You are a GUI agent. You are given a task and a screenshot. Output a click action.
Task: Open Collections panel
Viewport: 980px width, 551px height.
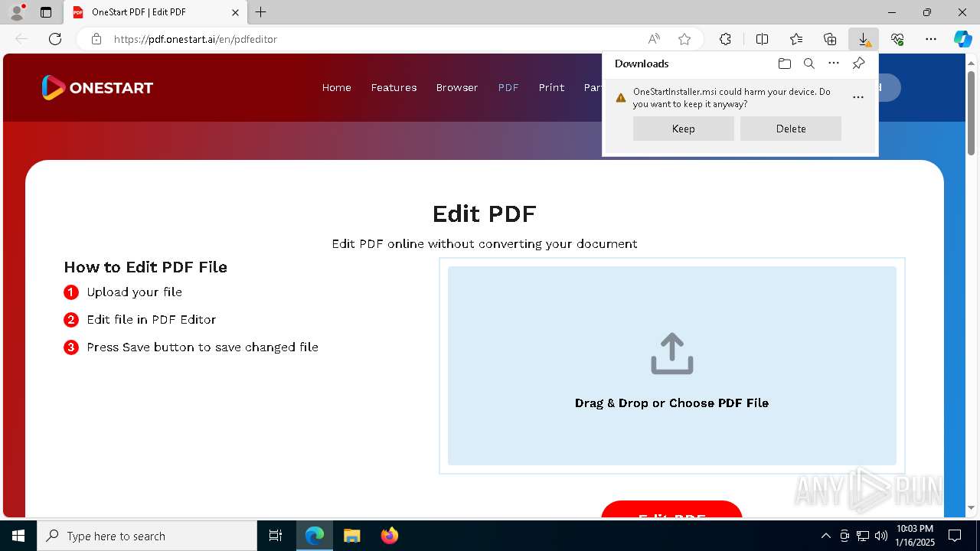pos(830,39)
